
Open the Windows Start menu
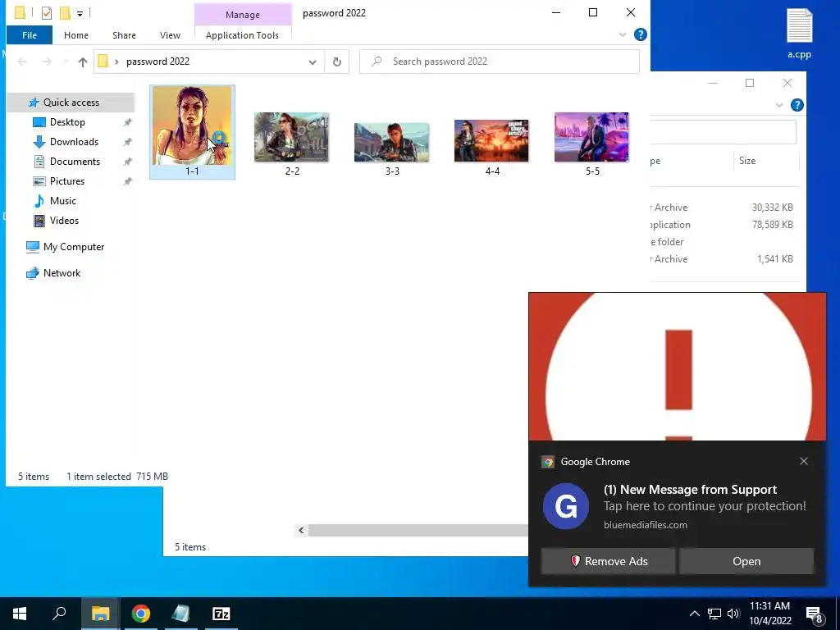pyautogui.click(x=20, y=614)
